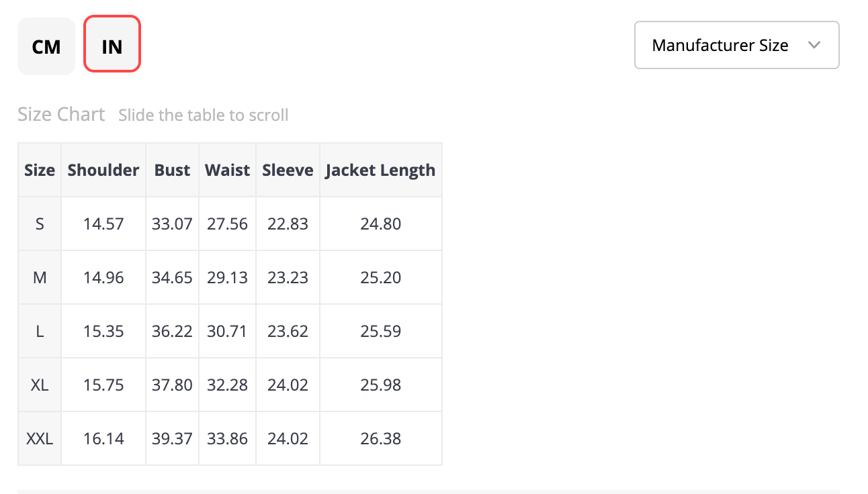Open the Manufacturer Size dropdown
The image size is (868, 494).
pos(737,45)
